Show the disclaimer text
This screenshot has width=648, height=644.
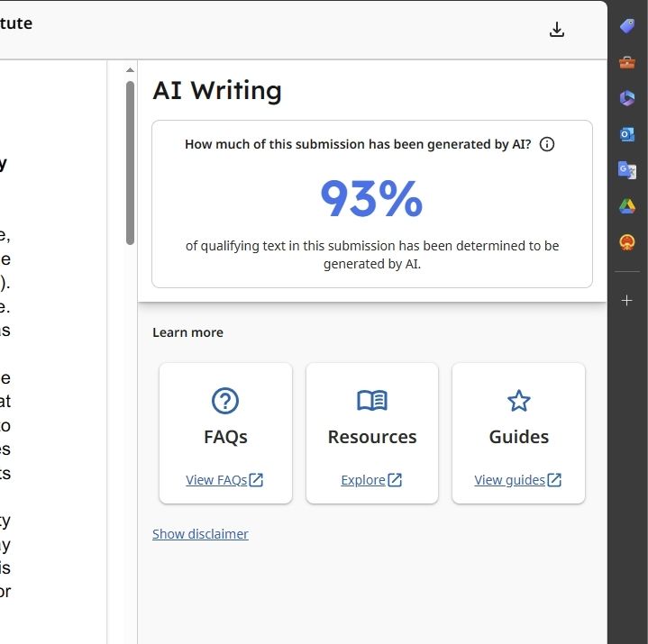click(x=200, y=534)
